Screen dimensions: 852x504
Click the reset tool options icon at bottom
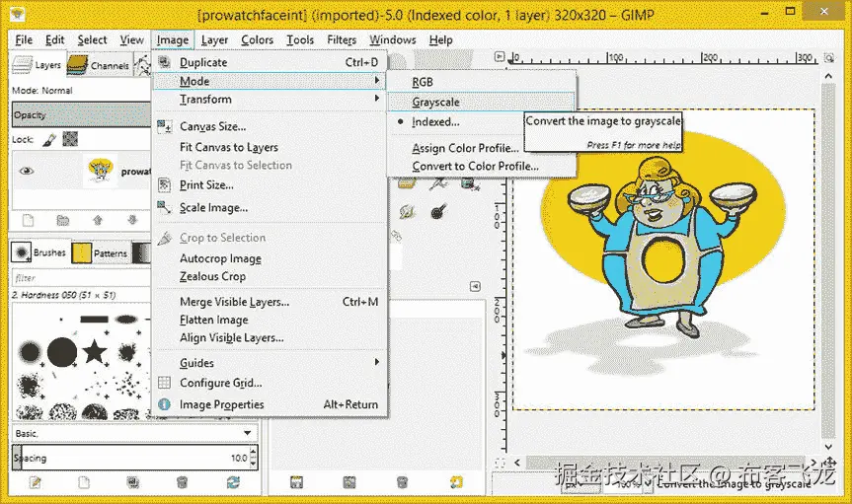coord(456,482)
